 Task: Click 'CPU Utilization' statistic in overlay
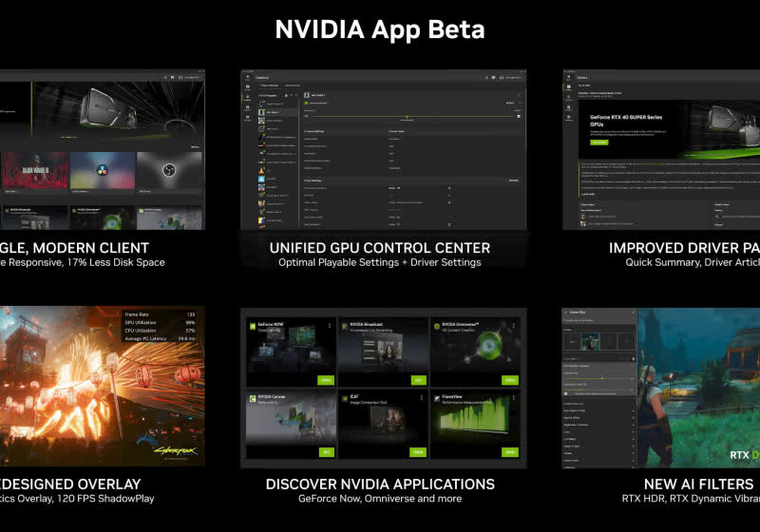pyautogui.click(x=160, y=331)
